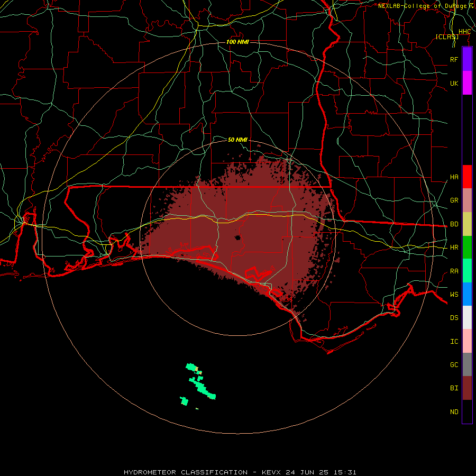This screenshot has width=476, height=476.
Task: Click the DS white legend color block
Action: [467, 317]
